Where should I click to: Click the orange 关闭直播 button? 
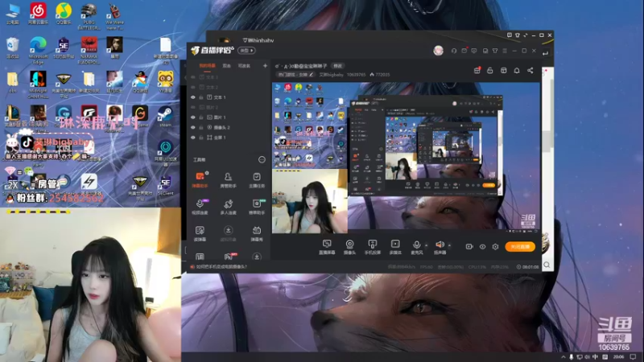pyautogui.click(x=520, y=247)
